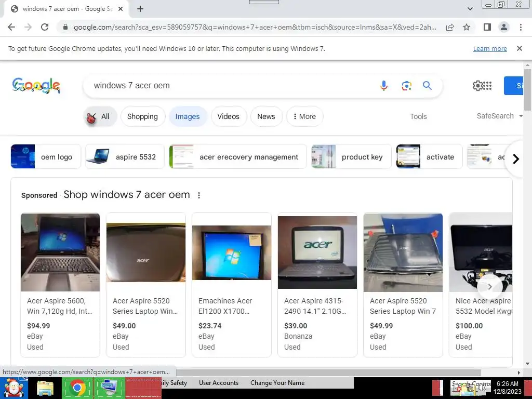Click the share page icon in address bar
This screenshot has width=532, height=399.
point(450,27)
